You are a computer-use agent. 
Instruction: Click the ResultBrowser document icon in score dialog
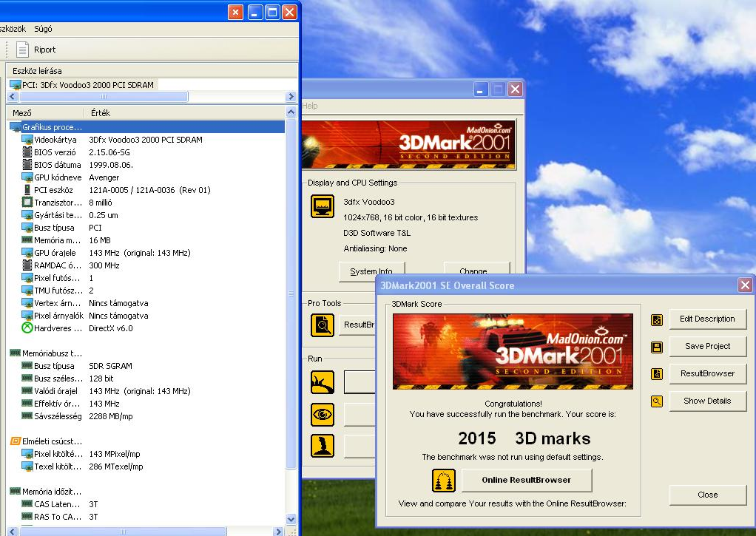pyautogui.click(x=657, y=373)
